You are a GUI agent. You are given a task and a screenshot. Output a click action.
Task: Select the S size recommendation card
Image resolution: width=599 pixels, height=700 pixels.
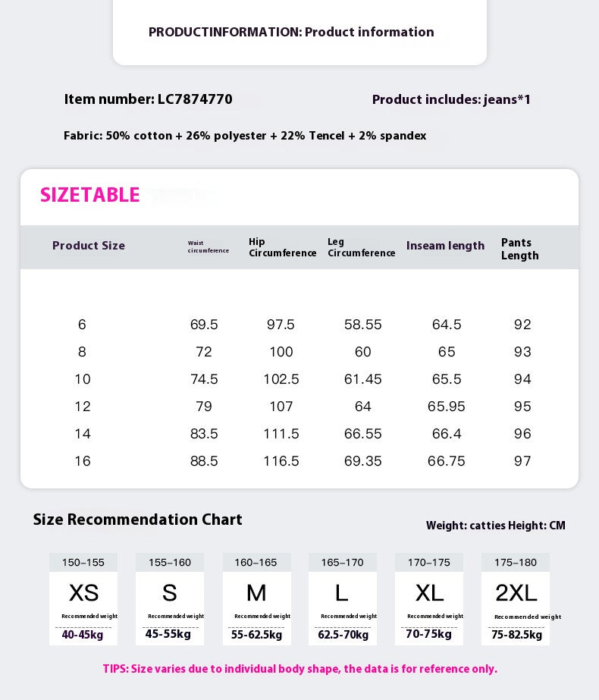[x=170, y=599]
